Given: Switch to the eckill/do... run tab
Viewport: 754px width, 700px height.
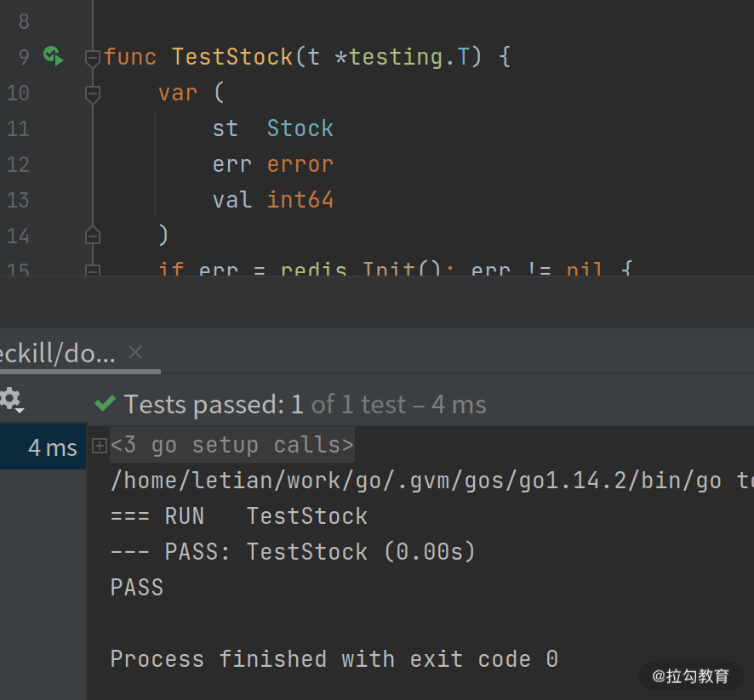Looking at the screenshot, I should (56, 354).
